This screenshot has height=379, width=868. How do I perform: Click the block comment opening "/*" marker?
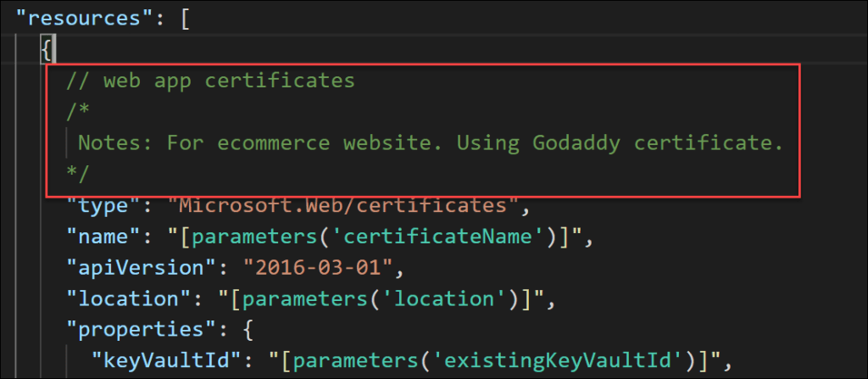point(76,113)
